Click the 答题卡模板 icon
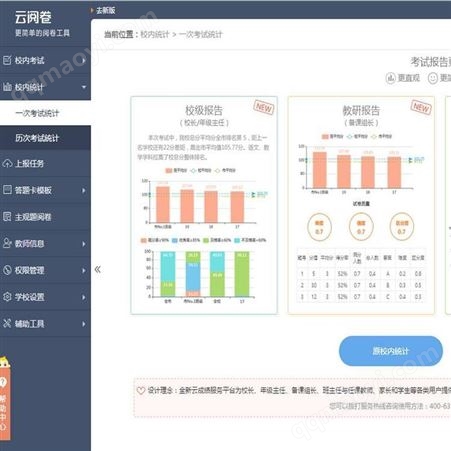The width and height of the screenshot is (451, 451). [x=7, y=190]
